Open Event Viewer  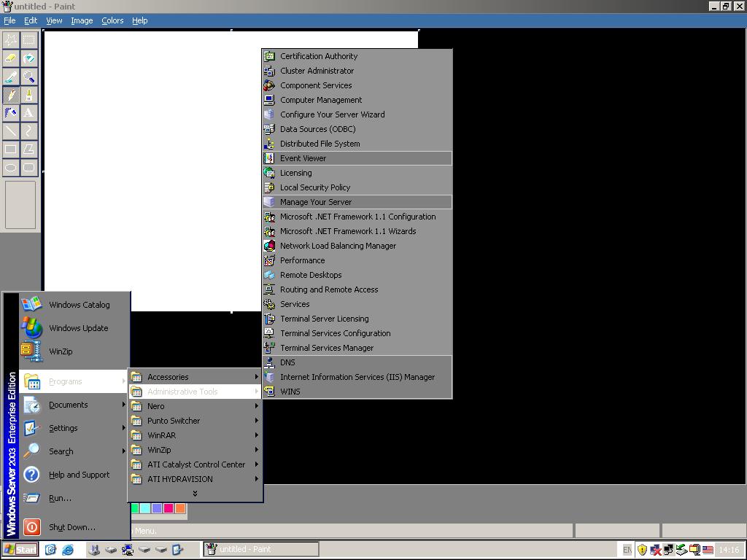[357, 158]
